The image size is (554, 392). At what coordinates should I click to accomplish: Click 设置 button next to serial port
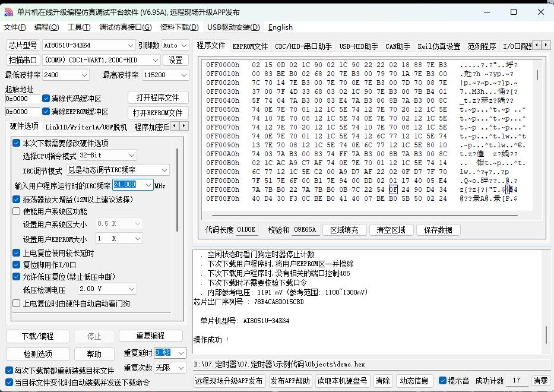[176, 60]
